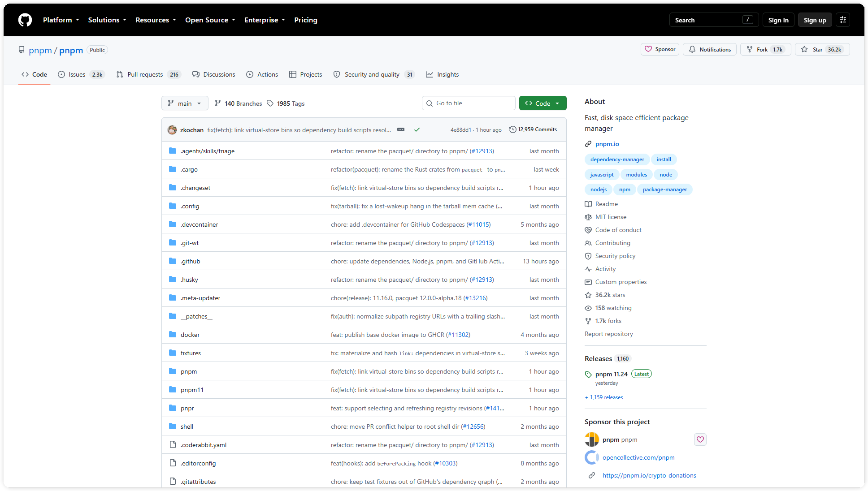Select the package-manager topic tag
Viewport: 868px width, 491px height.
664,190
